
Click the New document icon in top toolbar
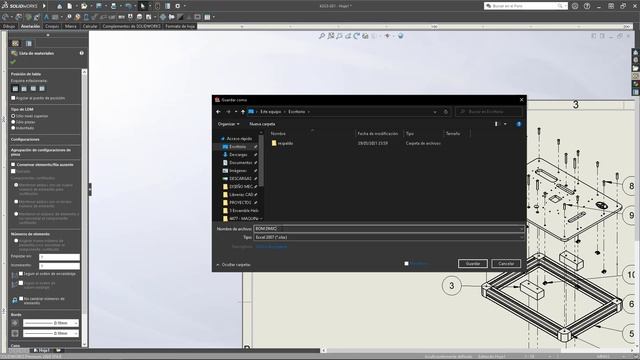point(69,6)
